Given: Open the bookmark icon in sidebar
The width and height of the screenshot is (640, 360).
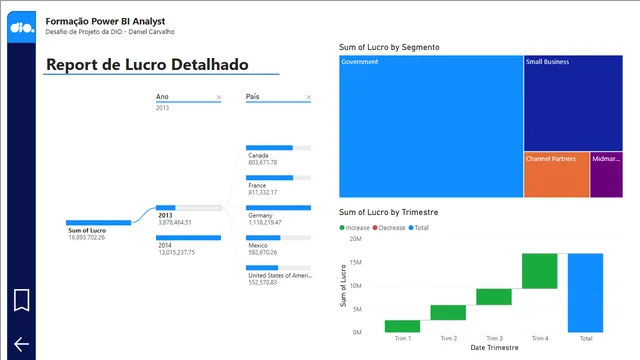Looking at the screenshot, I should click(x=22, y=300).
